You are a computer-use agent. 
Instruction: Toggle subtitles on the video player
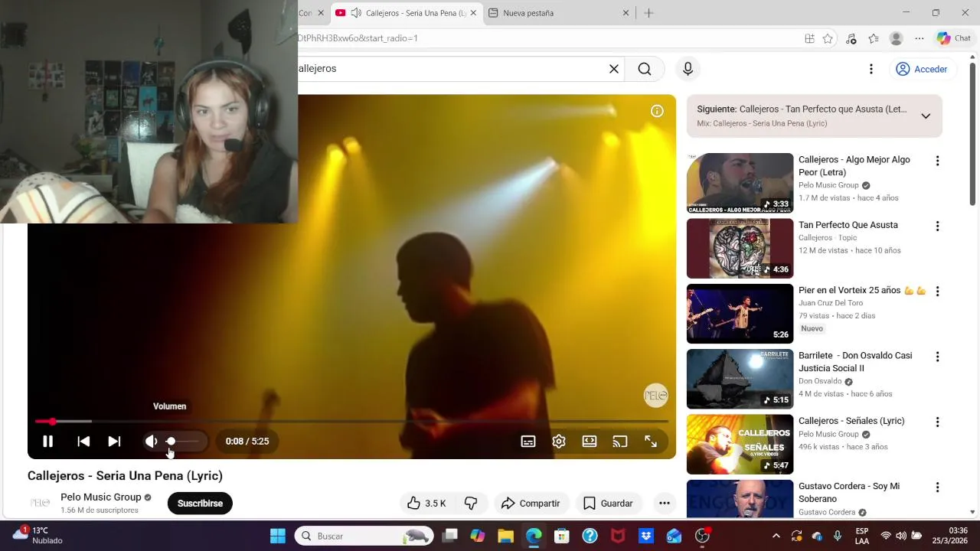point(528,442)
